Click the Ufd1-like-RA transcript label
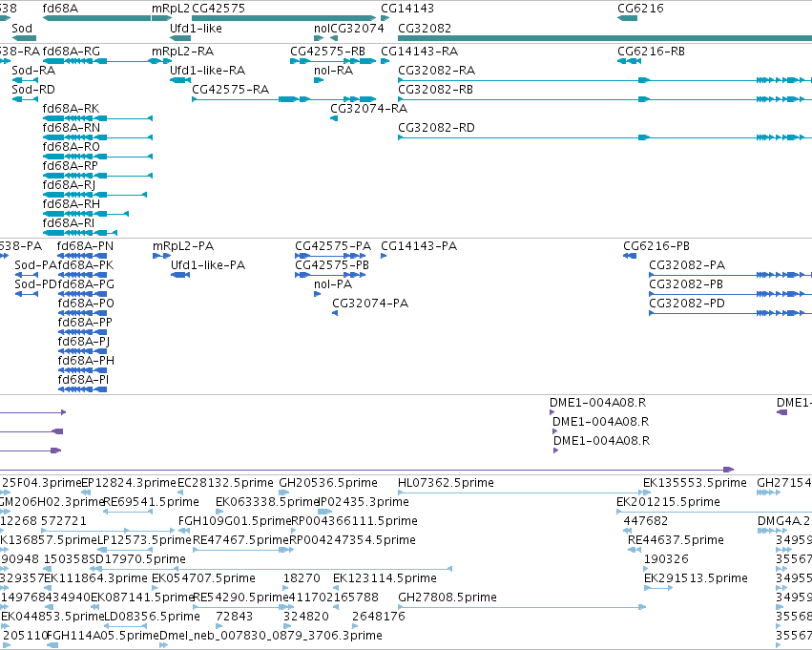Screen dimensions: 812x650 coord(208,71)
